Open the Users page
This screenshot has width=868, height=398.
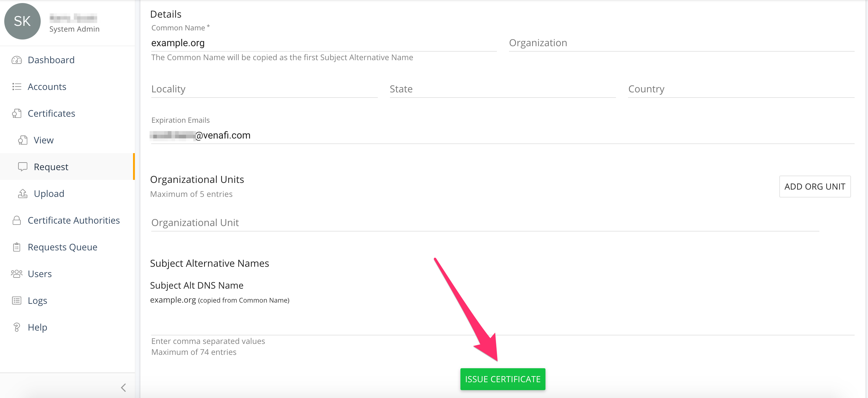click(x=67, y=274)
